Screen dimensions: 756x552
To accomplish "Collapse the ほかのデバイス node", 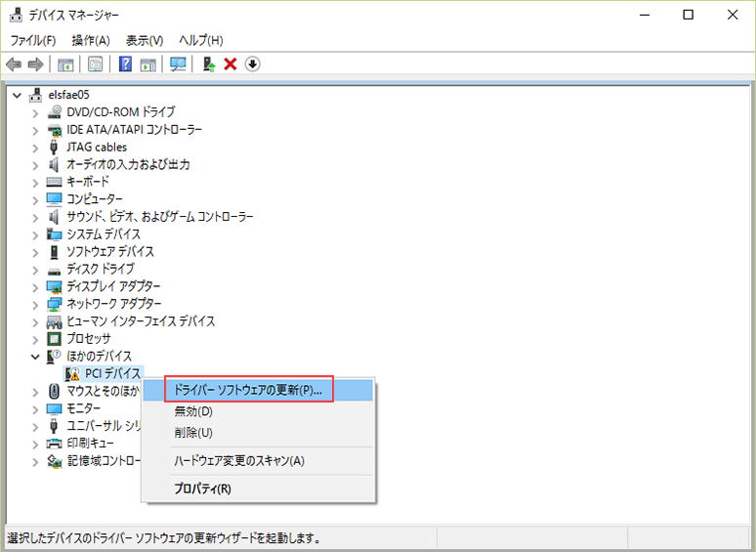I will (x=35, y=357).
